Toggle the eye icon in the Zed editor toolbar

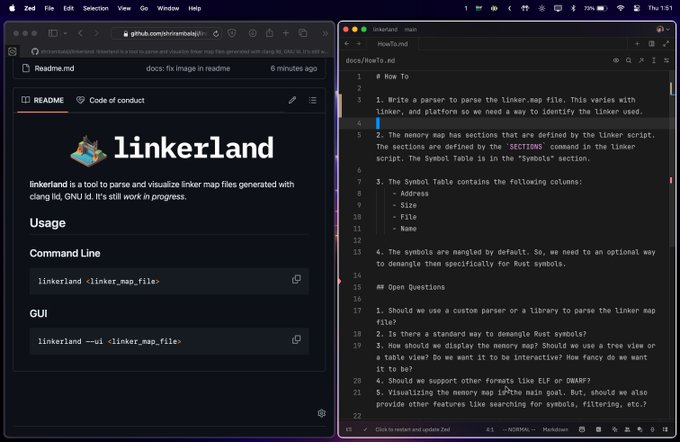pyautogui.click(x=616, y=60)
